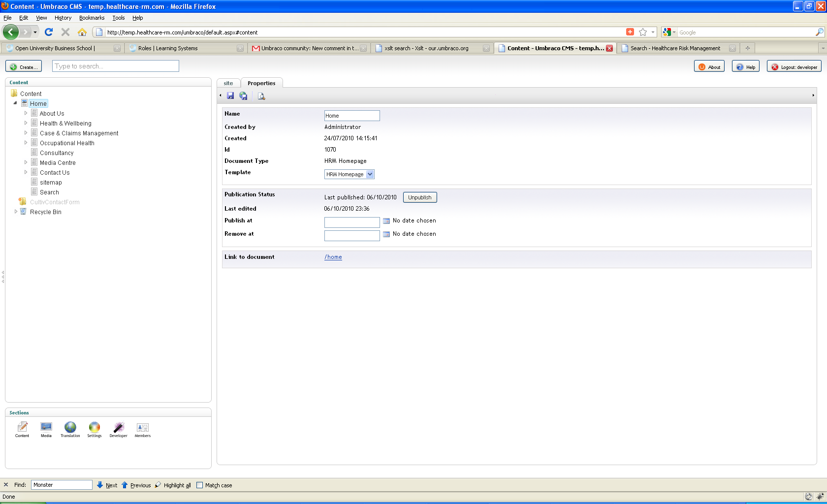Image resolution: width=827 pixels, height=504 pixels.
Task: Click the new tab plus button
Action: click(748, 48)
